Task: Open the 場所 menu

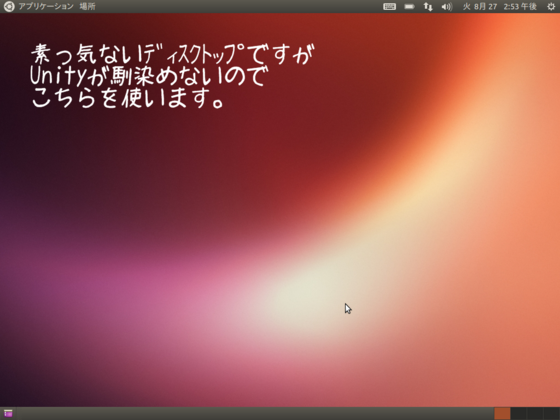Action: 87,6
